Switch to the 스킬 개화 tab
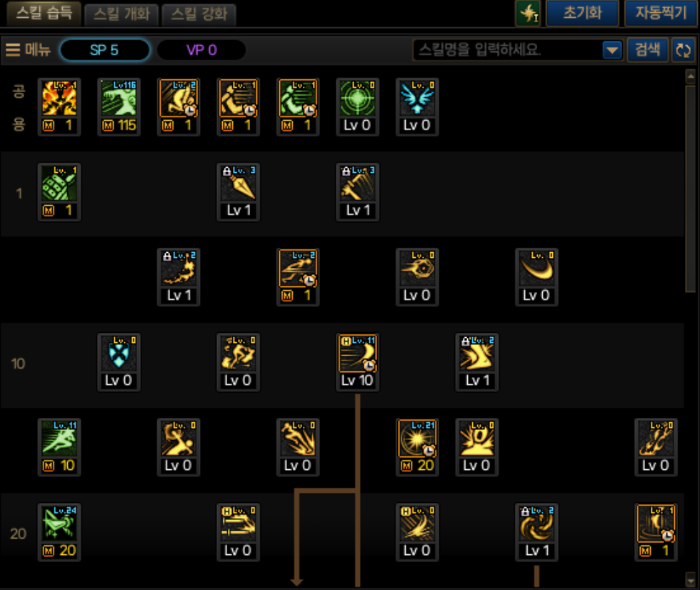Viewport: 700px width, 590px height. tap(121, 14)
